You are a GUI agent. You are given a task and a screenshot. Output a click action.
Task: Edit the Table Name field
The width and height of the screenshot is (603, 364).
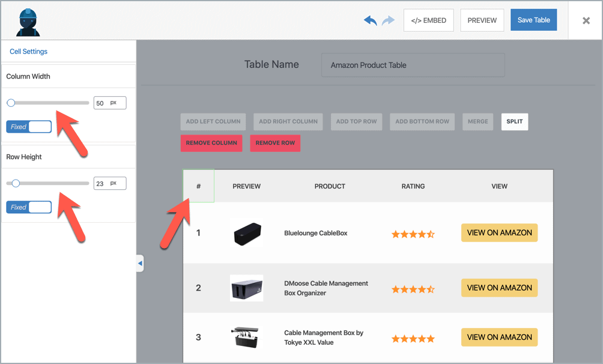point(413,65)
